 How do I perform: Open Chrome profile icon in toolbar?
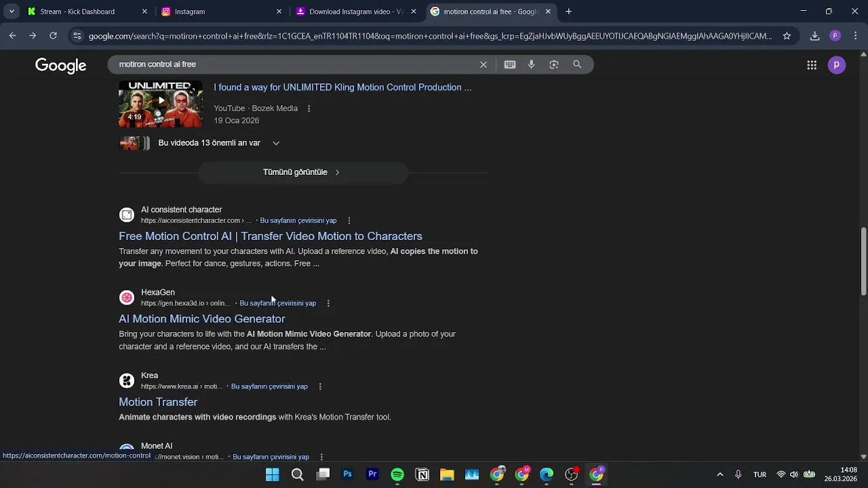point(835,36)
